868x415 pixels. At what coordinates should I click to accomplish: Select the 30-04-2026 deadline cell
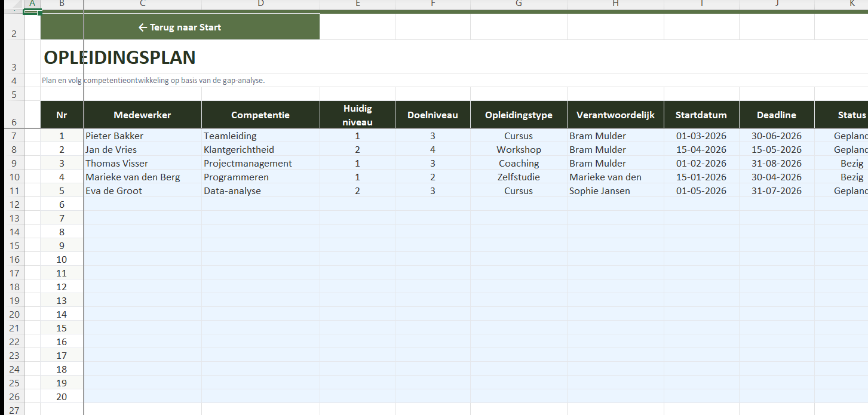tap(777, 177)
